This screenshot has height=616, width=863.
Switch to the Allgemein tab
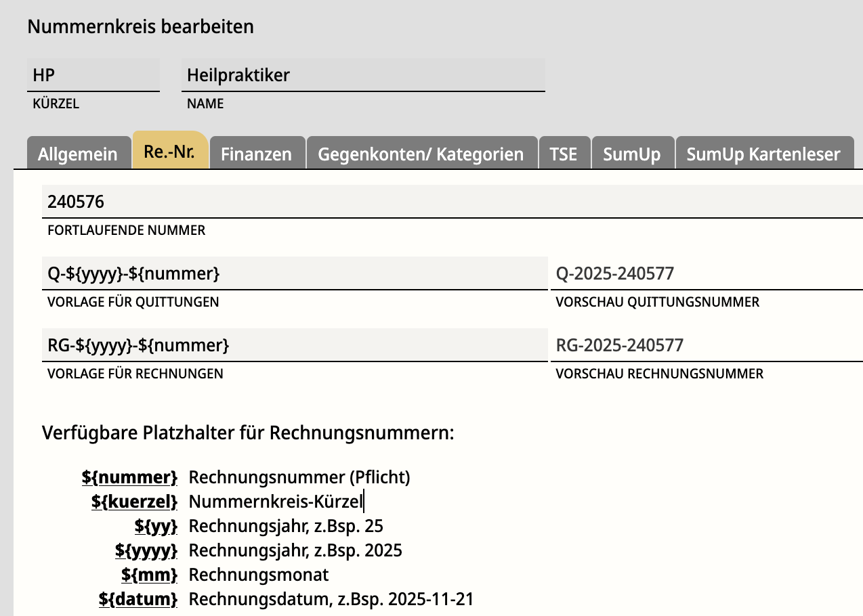click(x=78, y=154)
